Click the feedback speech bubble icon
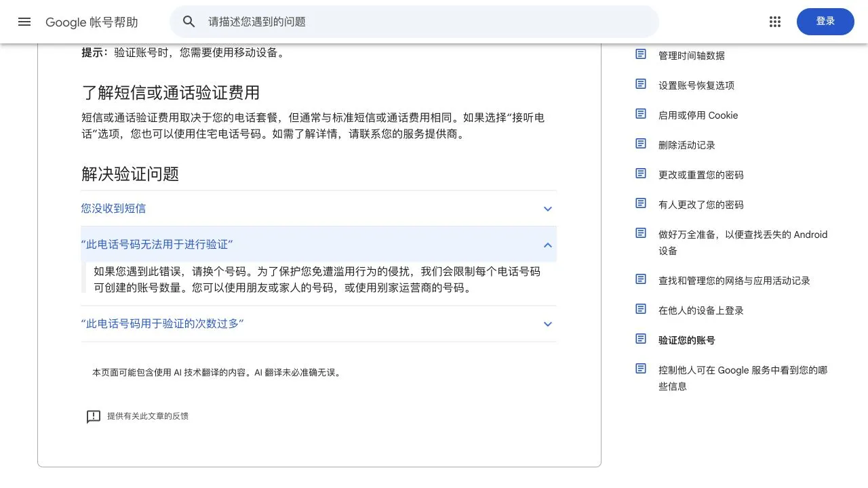 click(x=94, y=416)
